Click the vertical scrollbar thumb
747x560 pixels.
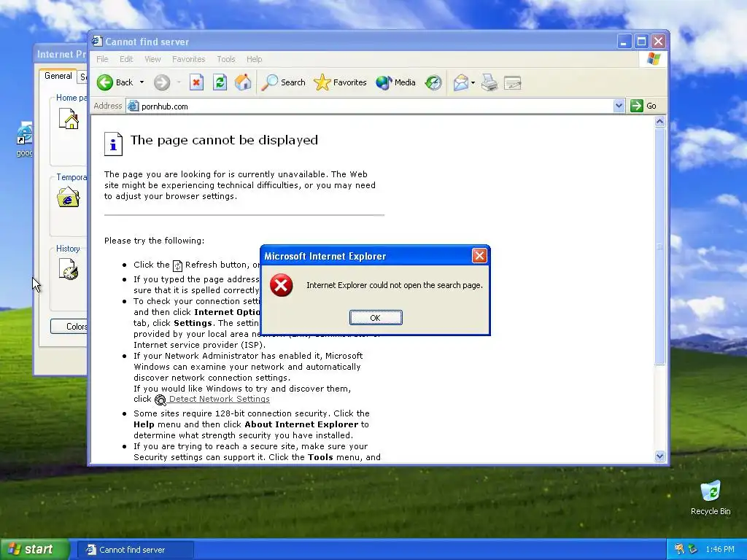[x=659, y=246]
